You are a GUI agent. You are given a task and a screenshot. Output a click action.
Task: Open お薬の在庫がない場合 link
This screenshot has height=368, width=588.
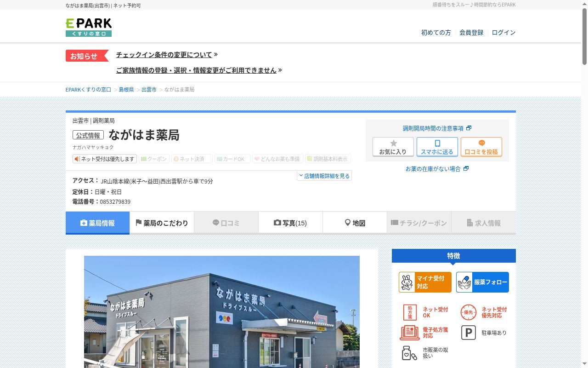(437, 169)
